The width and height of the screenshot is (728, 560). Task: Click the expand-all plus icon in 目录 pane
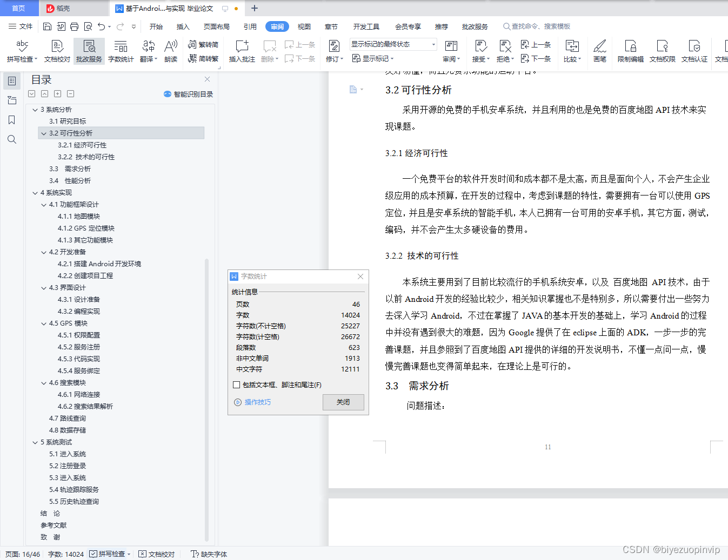(x=57, y=93)
